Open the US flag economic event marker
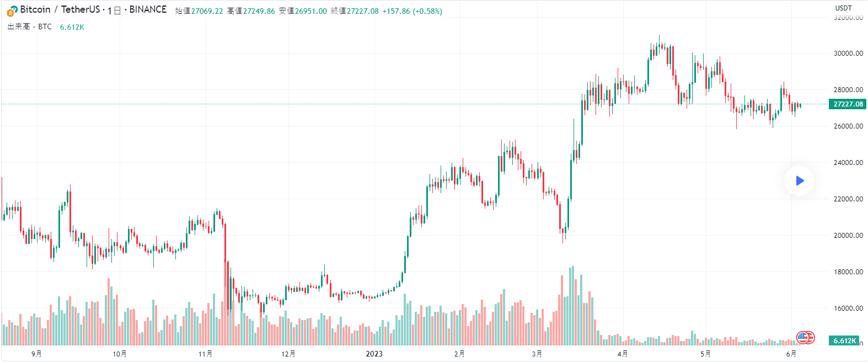 point(806,337)
